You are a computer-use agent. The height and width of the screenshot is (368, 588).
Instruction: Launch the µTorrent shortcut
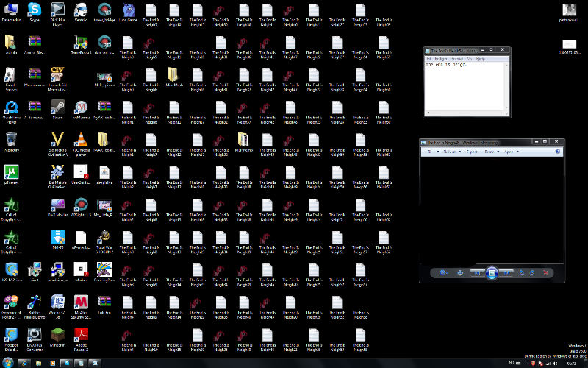tap(11, 174)
